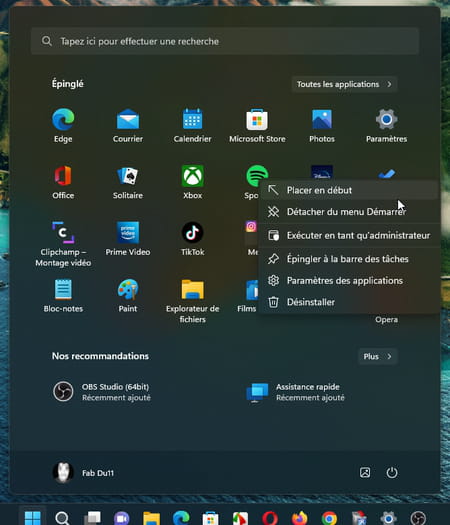Viewport: 450px width, 525px height.
Task: Launch Clipchamp – Montage vidéo
Action: pos(63,244)
